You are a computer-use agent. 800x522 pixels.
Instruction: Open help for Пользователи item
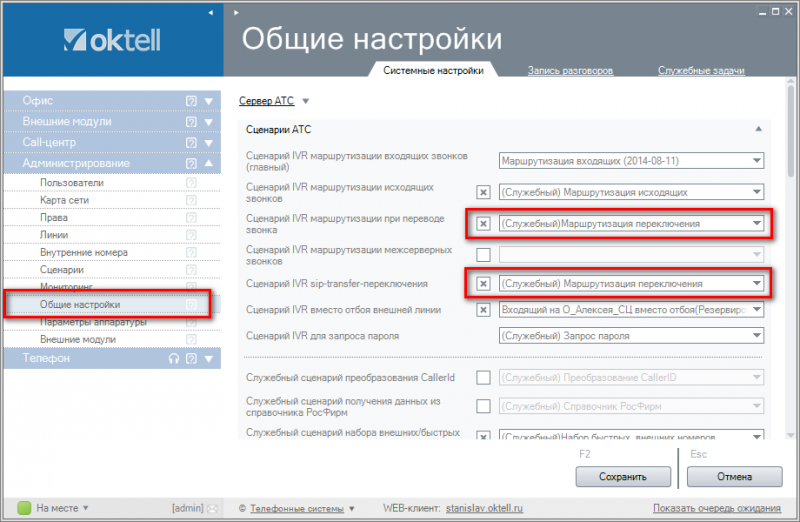point(191,183)
